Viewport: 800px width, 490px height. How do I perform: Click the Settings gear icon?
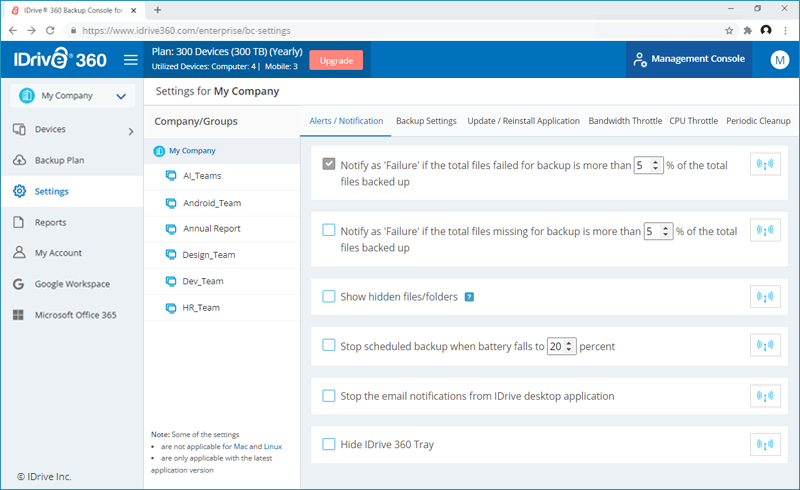[19, 191]
